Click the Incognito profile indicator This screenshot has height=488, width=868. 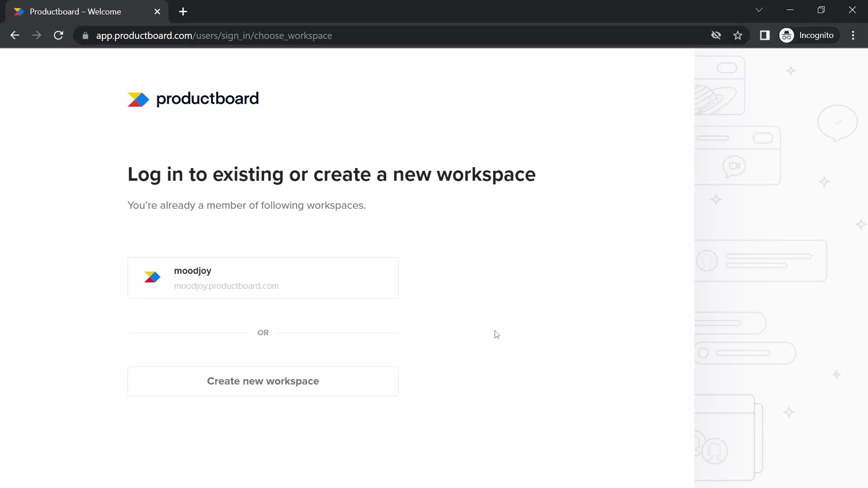[807, 35]
